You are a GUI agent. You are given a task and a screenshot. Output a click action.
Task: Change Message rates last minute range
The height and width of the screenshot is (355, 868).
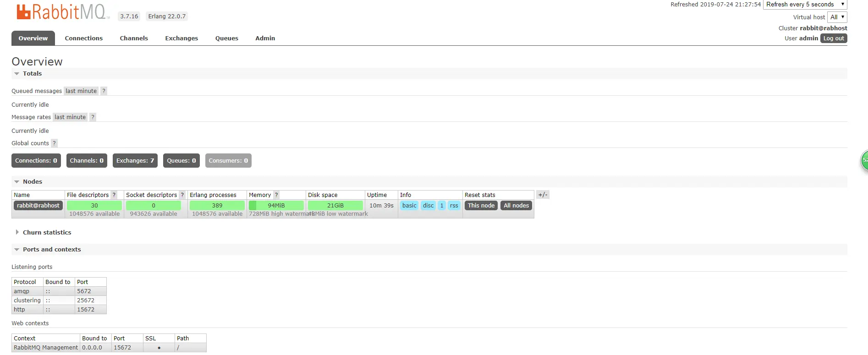(70, 117)
